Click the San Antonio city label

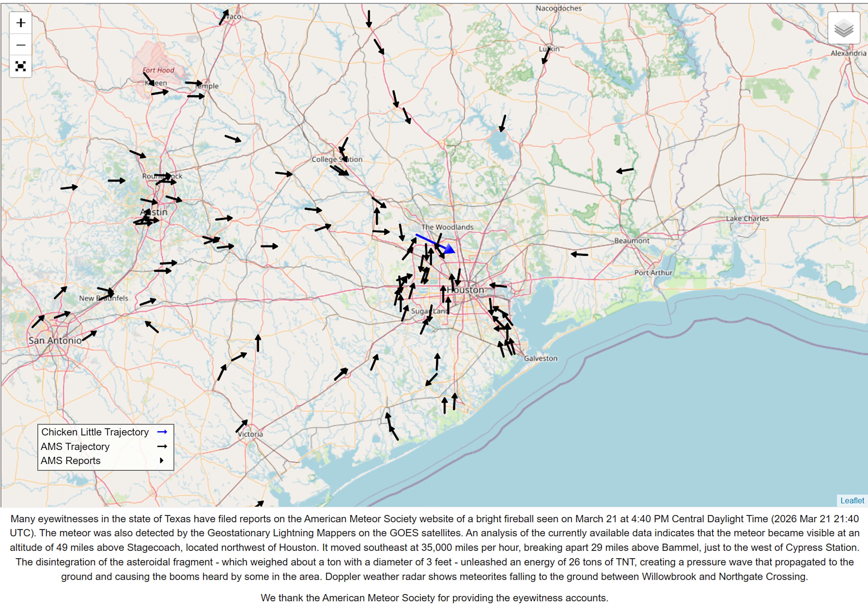(55, 340)
